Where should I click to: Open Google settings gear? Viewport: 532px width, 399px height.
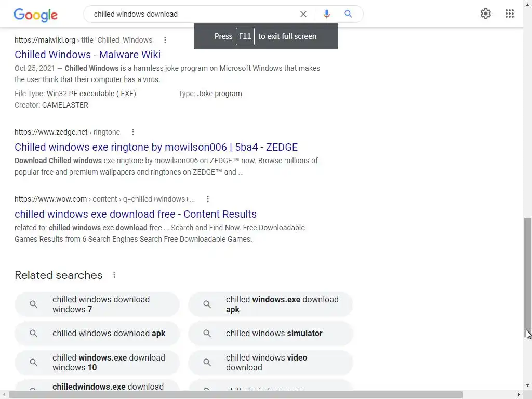[486, 14]
